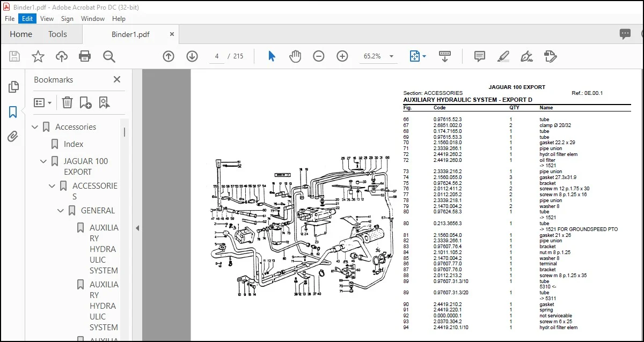Click the 'hydr.oil filter elem' name for fig. 72
Image resolution: width=644 pixels, height=342 pixels.
(x=559, y=154)
